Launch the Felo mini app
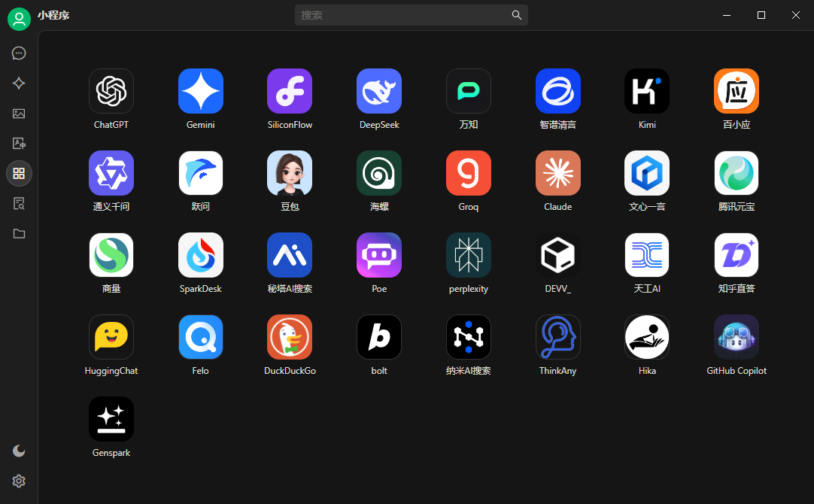The image size is (814, 504). [x=200, y=338]
